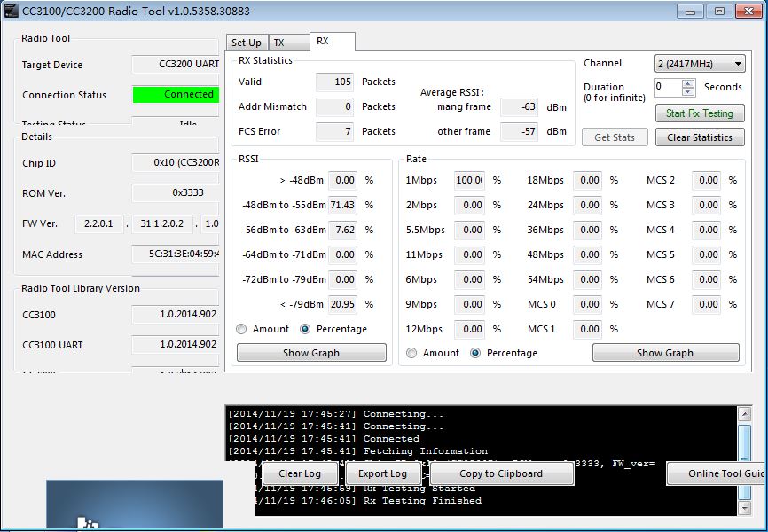Viewport: 768px width, 532px height.
Task: Minimize the Radio Tool window
Action: 691,12
